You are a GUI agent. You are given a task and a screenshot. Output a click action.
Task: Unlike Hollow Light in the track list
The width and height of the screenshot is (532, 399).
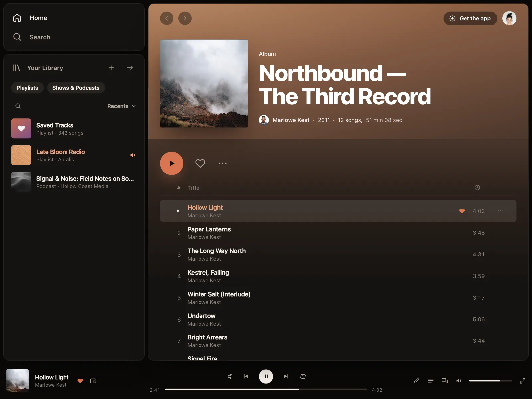[x=462, y=211]
